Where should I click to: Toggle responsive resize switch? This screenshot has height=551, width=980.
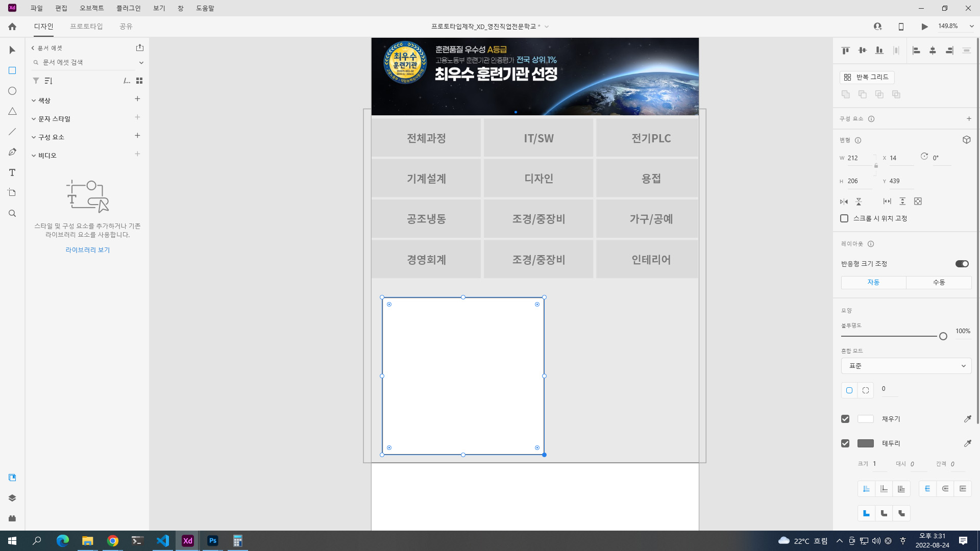pyautogui.click(x=962, y=264)
